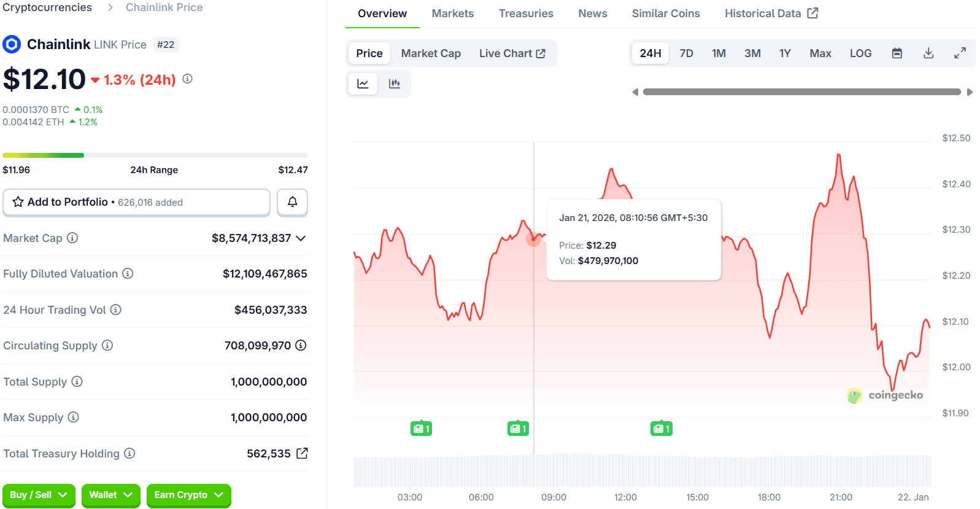Click the chart range scrollbar track
This screenshot has height=509, width=980.
(801, 92)
